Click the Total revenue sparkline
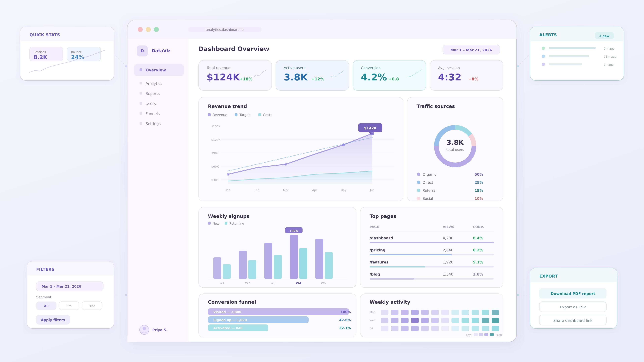The image size is (644, 362). pyautogui.click(x=260, y=73)
